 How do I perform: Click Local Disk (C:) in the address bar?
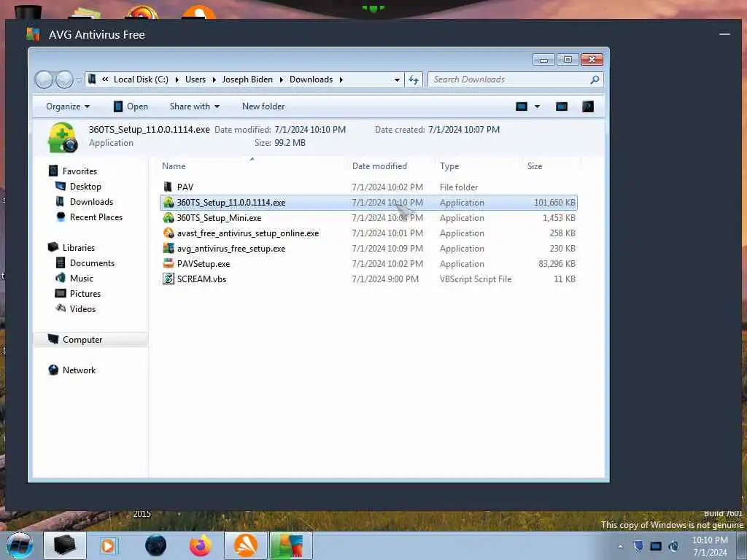click(141, 79)
